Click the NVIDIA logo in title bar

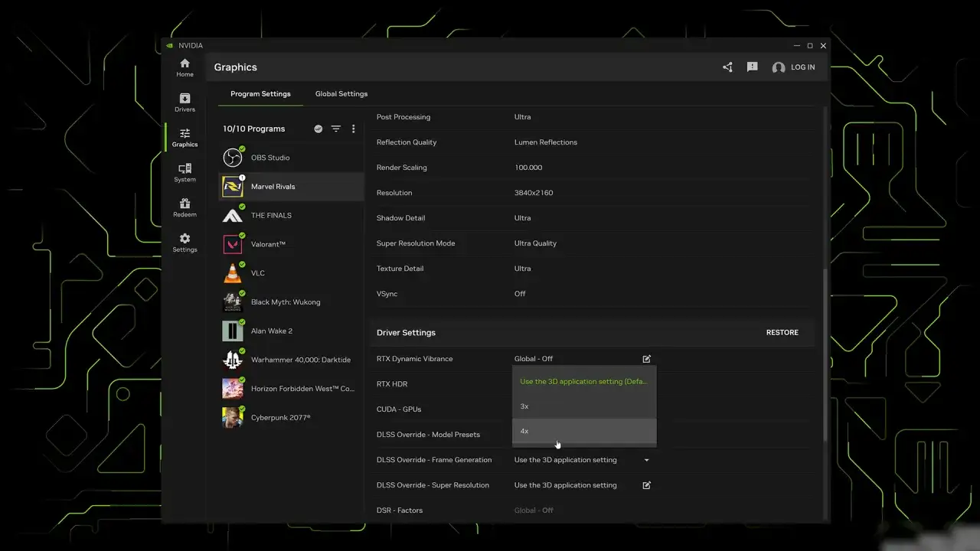170,46
